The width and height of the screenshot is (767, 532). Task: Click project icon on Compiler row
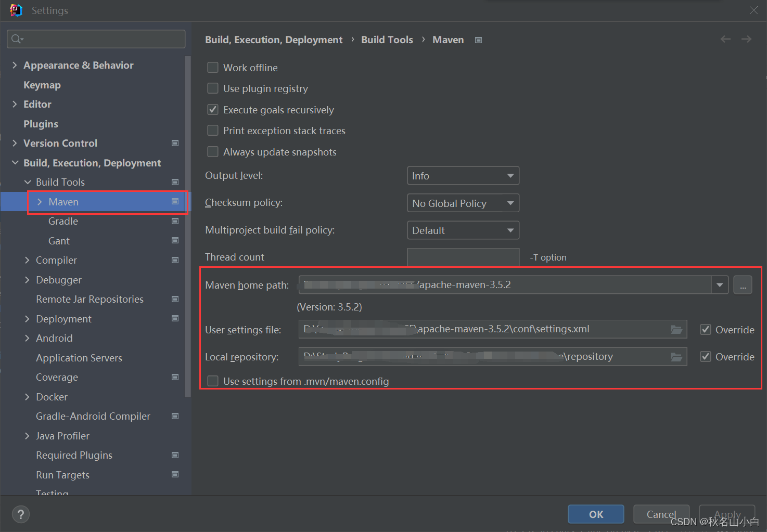pyautogui.click(x=175, y=260)
